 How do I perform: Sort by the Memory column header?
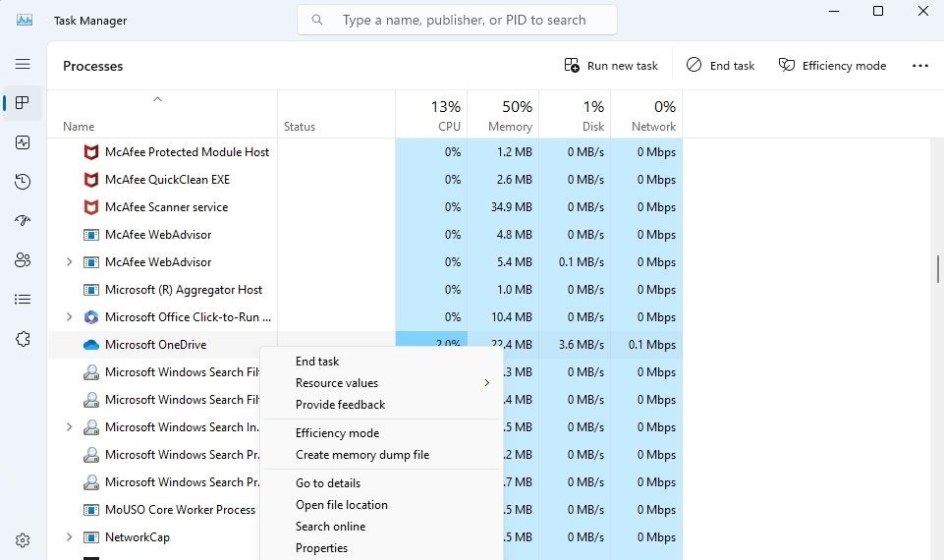[x=503, y=114]
